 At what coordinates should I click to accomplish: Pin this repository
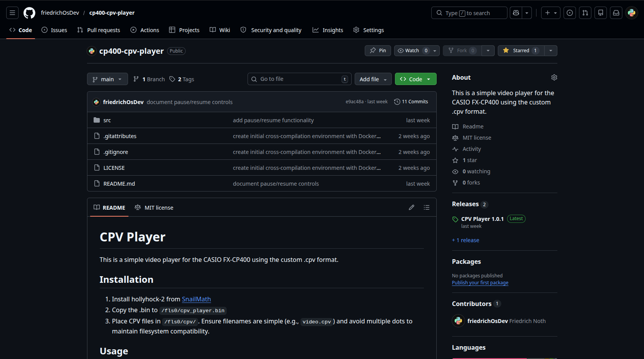pyautogui.click(x=378, y=51)
